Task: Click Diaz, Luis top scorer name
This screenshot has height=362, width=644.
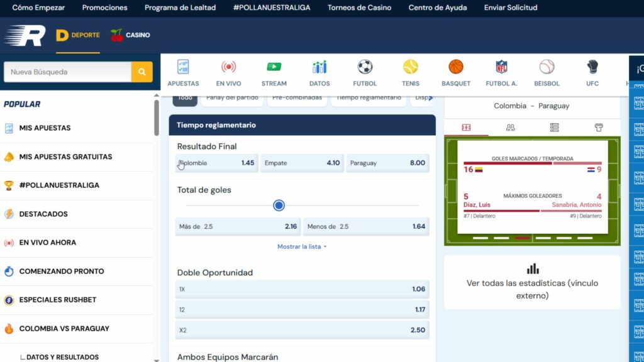Action: click(477, 205)
